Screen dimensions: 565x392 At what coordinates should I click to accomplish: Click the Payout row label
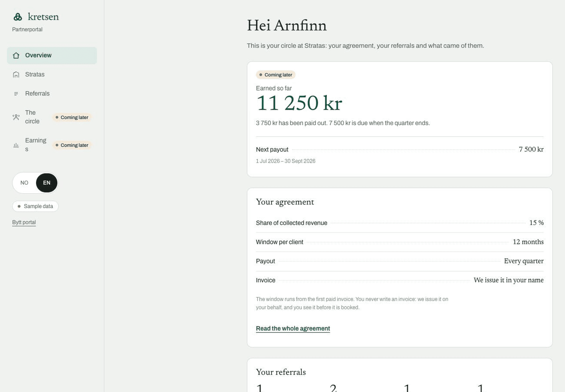point(265,261)
